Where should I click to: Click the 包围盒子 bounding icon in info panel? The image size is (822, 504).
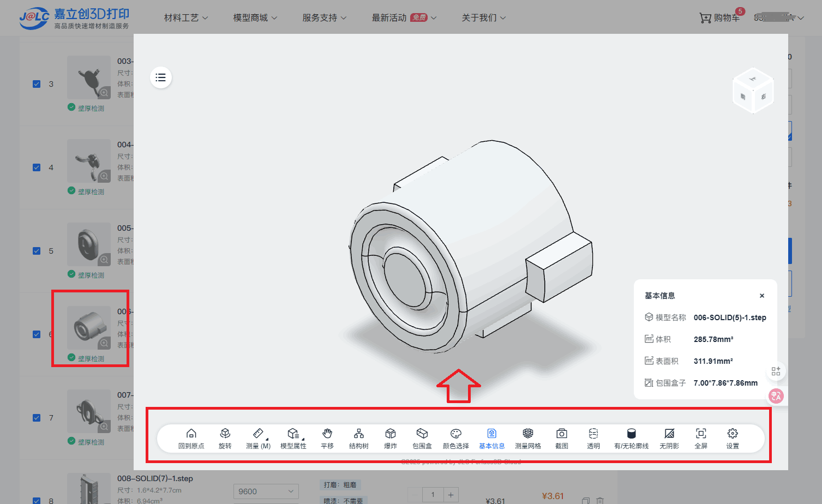[649, 382]
